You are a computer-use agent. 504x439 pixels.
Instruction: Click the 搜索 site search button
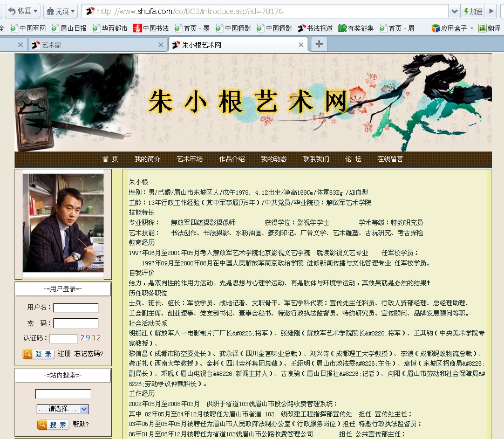point(53,424)
